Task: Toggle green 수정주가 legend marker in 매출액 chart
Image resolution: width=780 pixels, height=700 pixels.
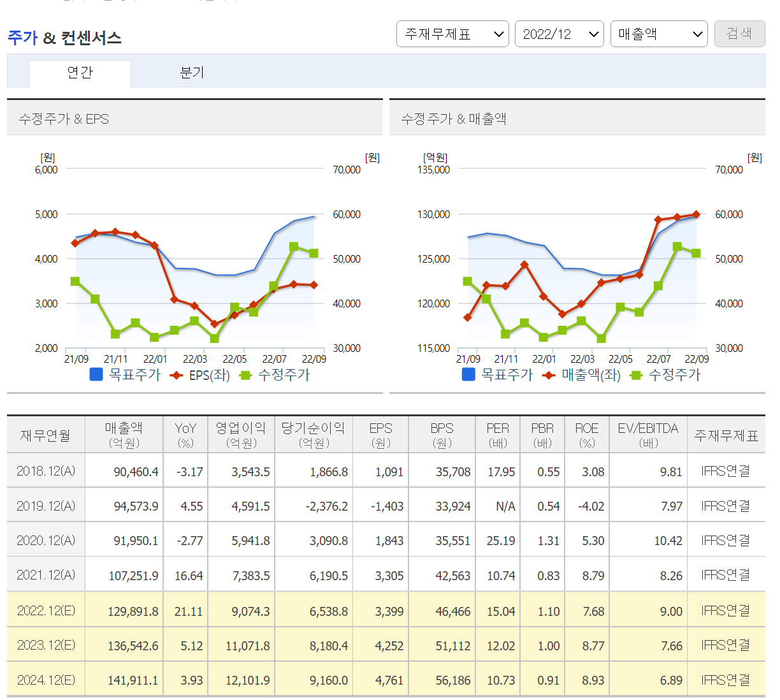Action: [x=636, y=376]
